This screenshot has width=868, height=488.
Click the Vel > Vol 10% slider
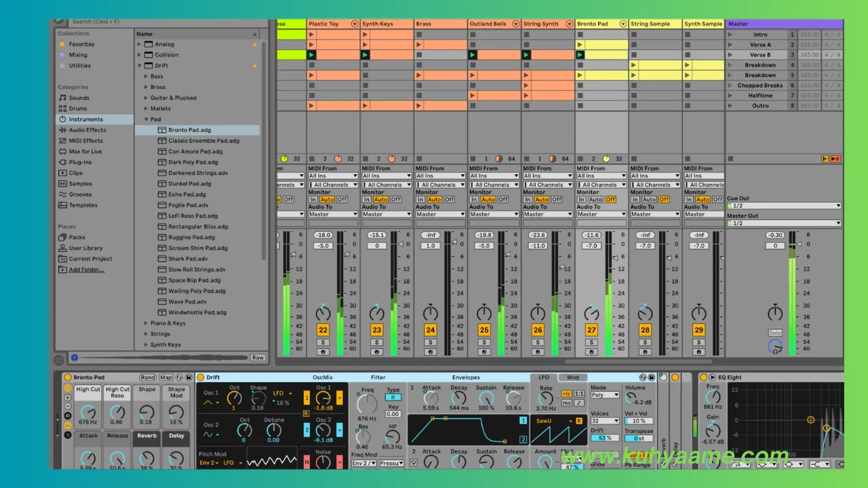(639, 421)
